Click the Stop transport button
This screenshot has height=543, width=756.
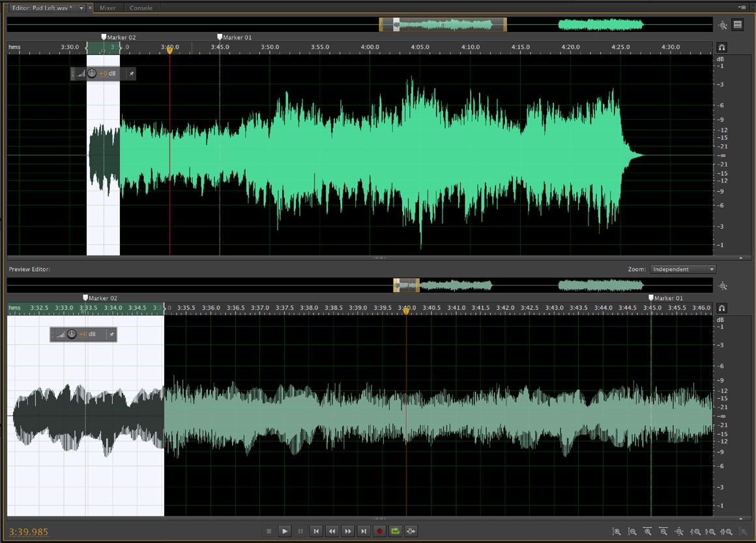[x=269, y=531]
